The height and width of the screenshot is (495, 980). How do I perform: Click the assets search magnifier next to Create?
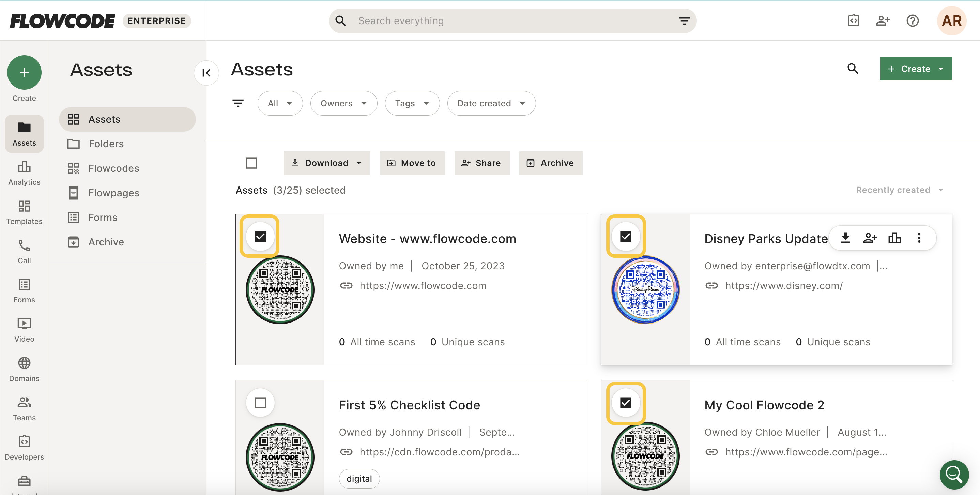(x=853, y=69)
